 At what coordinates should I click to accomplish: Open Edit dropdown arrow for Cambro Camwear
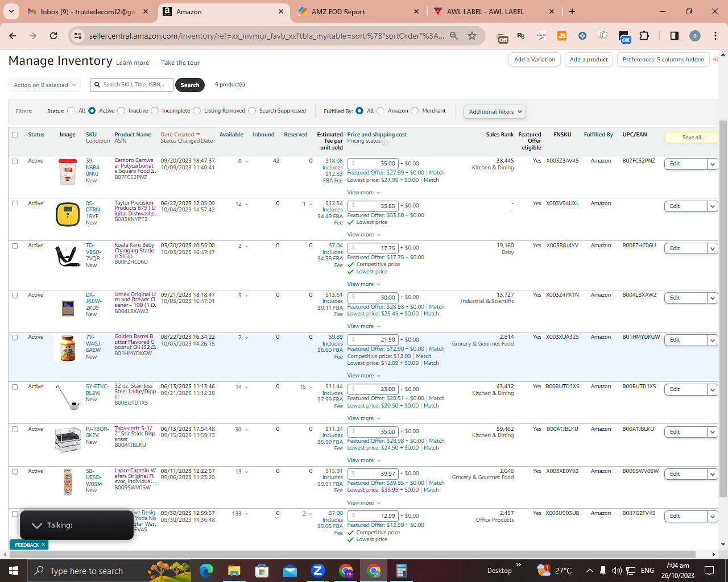pos(713,164)
